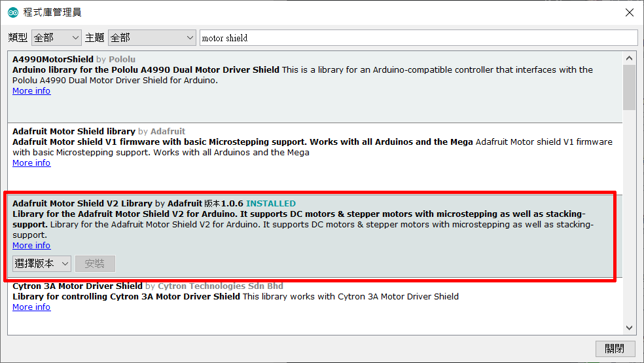Click the vertical scrollbar thumb
This screenshot has width=644, height=363.
click(629, 88)
